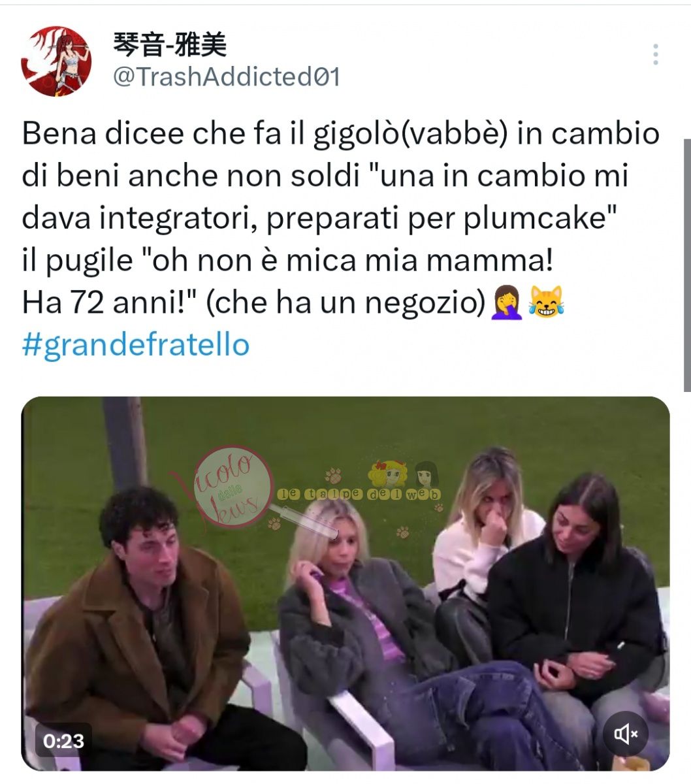Select the crying-laughing cat emoji
The image size is (691, 784).
point(546,302)
